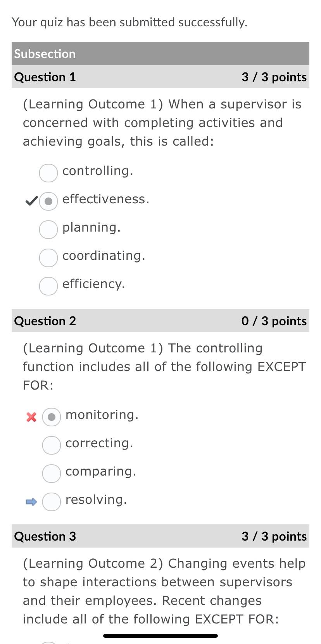Select the effectiveness radio option
Viewport: 321px width, 644px height.
(x=48, y=201)
